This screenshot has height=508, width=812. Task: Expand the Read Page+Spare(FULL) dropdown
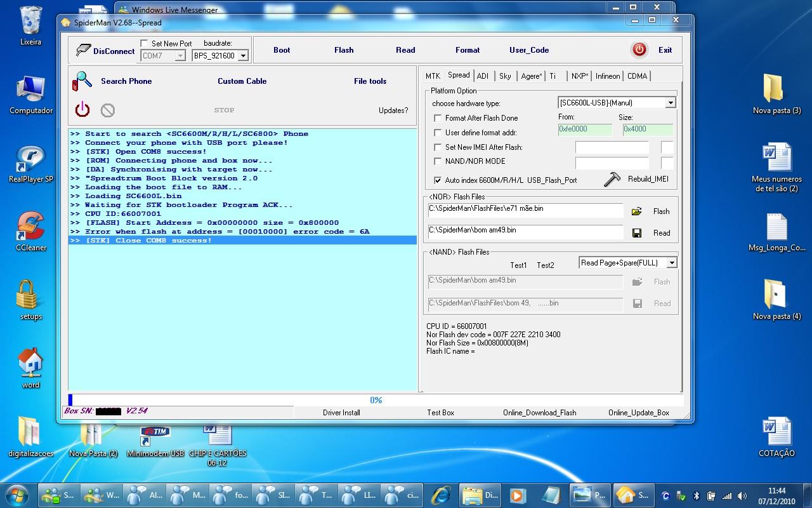tap(672, 263)
